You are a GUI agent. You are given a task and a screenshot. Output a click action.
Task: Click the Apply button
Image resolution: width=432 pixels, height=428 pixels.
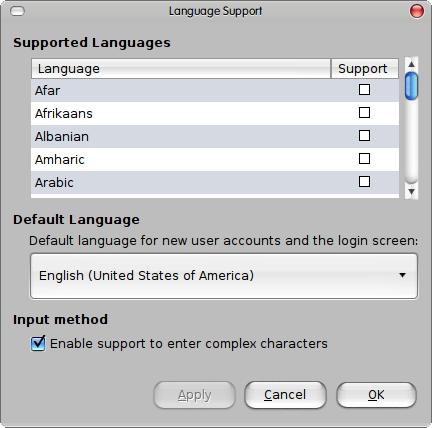(195, 395)
